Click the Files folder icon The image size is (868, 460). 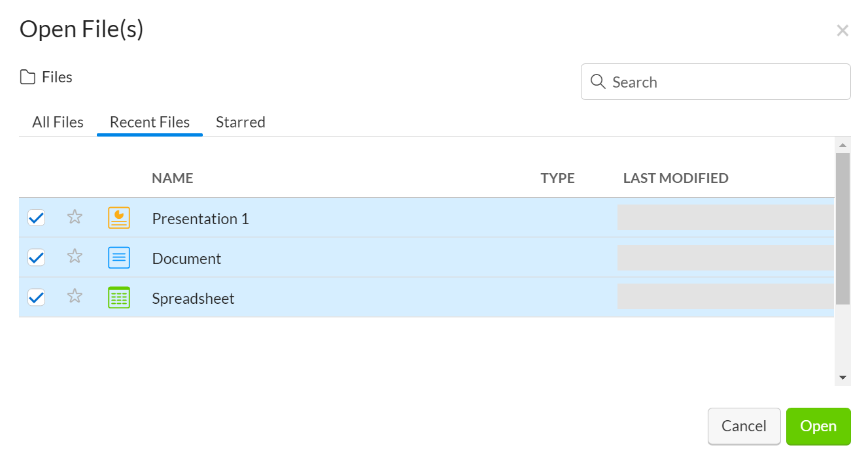coord(27,78)
